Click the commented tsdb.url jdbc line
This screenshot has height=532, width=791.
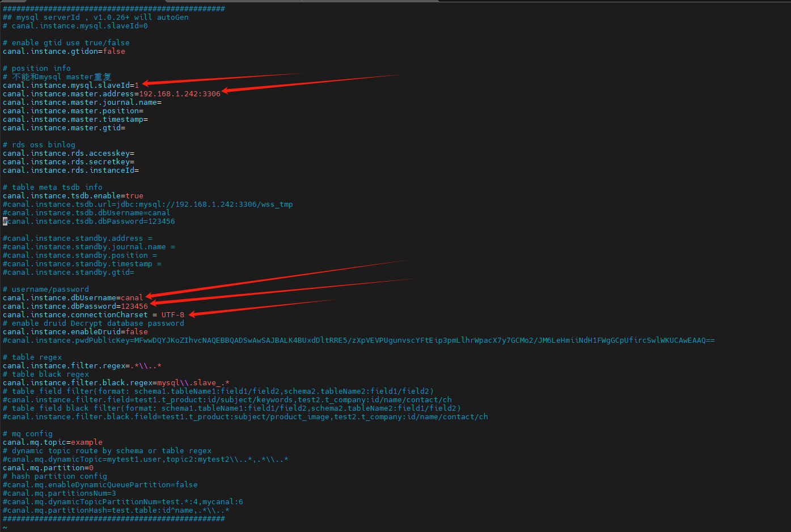[147, 205]
